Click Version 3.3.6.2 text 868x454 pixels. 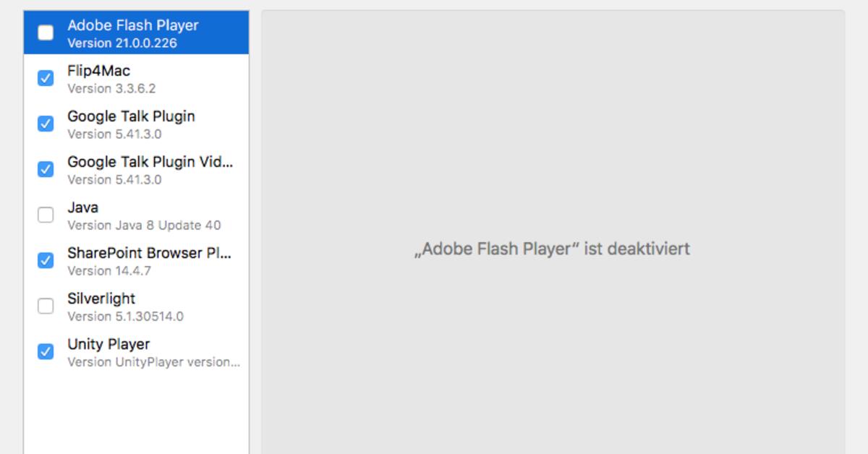point(111,88)
